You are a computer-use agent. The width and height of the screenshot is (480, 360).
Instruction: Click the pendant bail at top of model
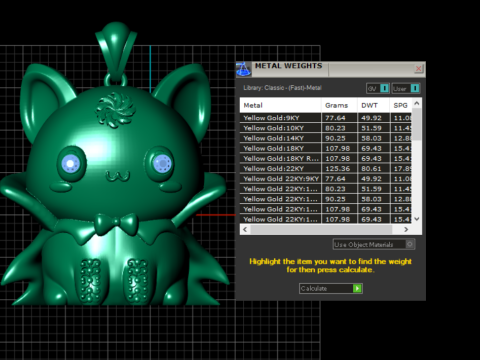(116, 52)
